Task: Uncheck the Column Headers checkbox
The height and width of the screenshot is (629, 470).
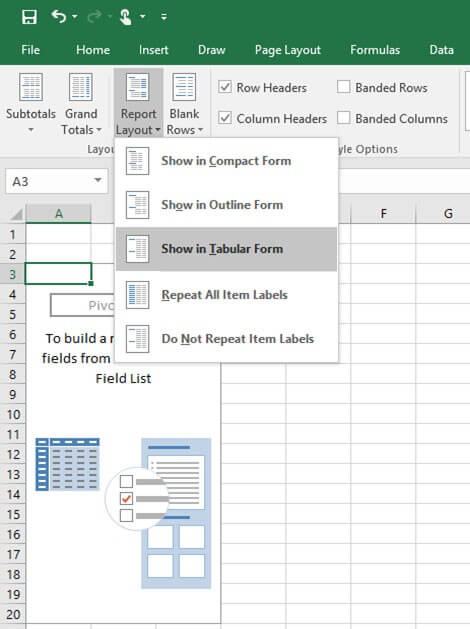Action: click(225, 118)
